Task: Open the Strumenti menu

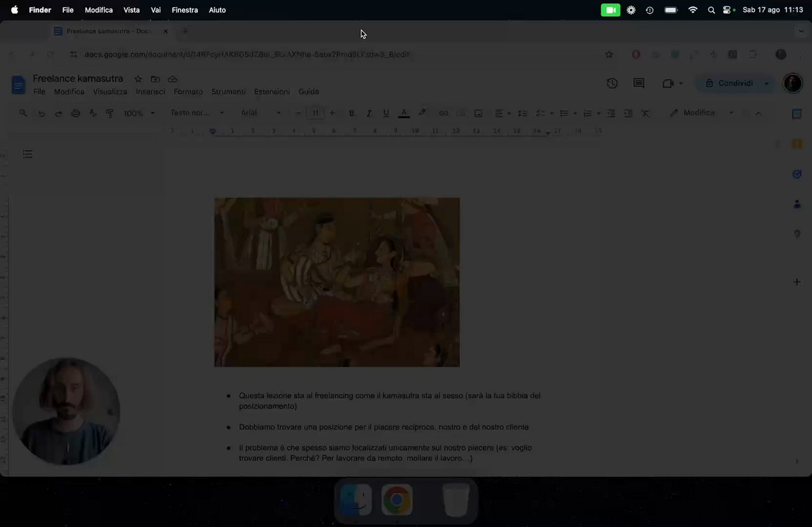Action: (x=228, y=92)
